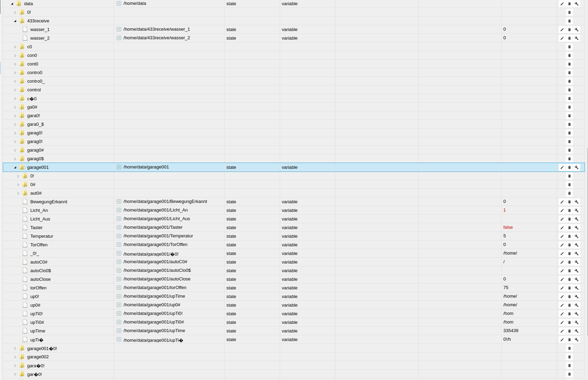588x380 pixels.
Task: Edit the /home/data root object
Action: pyautogui.click(x=562, y=4)
